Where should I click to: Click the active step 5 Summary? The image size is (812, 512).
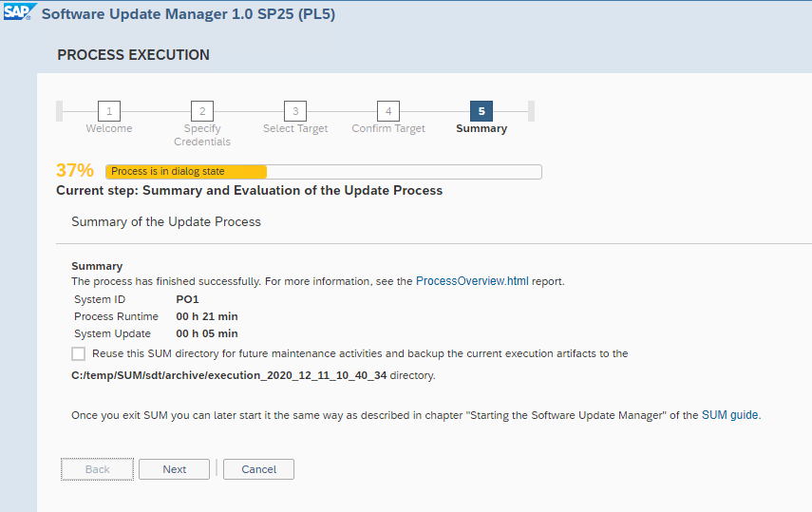click(481, 111)
